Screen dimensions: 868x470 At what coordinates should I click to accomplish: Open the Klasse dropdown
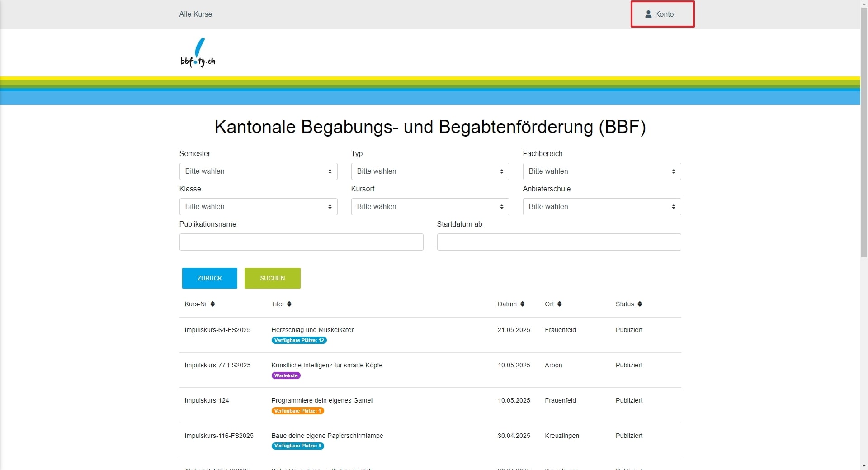pyautogui.click(x=258, y=207)
